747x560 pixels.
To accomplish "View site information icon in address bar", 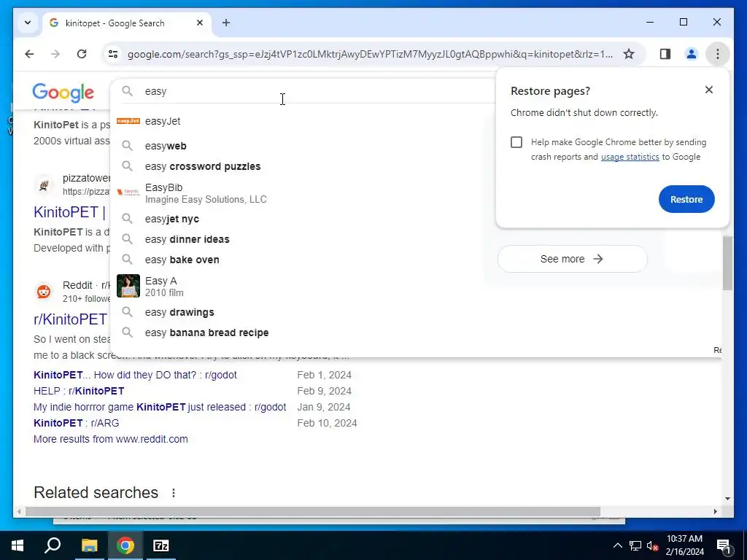I will click(x=113, y=54).
